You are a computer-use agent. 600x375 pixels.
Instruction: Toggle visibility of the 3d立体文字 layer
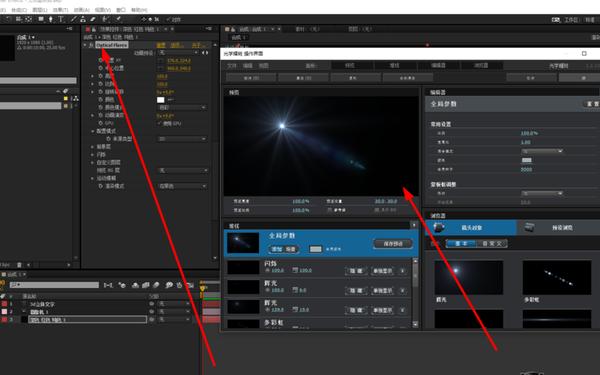(x=152, y=304)
